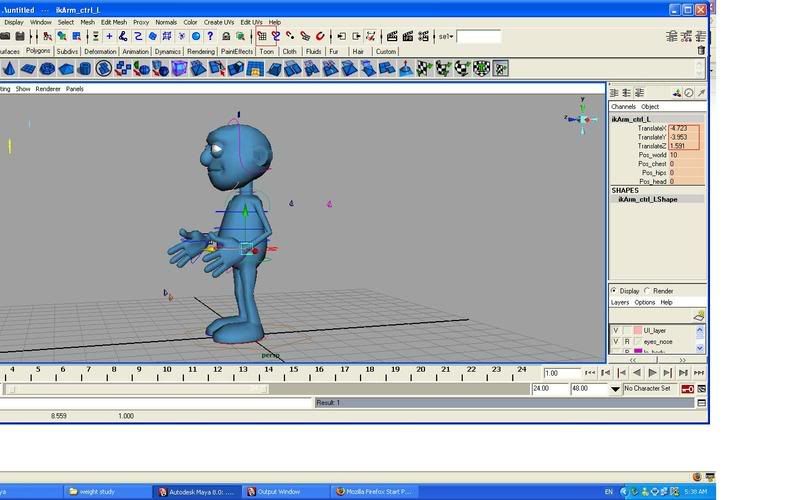This screenshot has width=800, height=500.
Task: Click the polygon cone shelf icon
Action: point(8,69)
